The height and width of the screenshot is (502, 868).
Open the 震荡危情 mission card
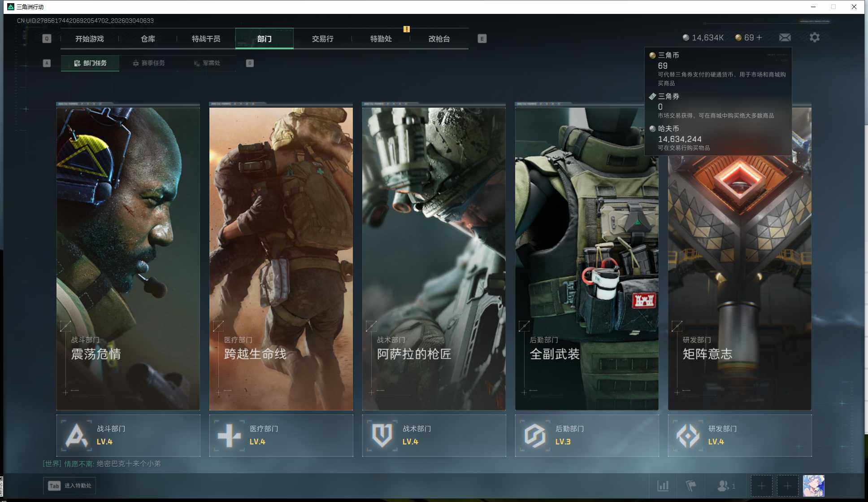point(128,258)
